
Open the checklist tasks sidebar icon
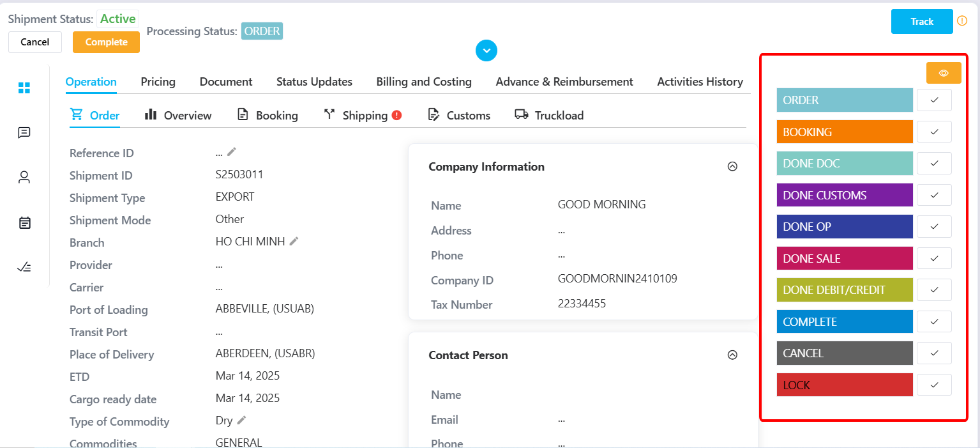point(24,267)
